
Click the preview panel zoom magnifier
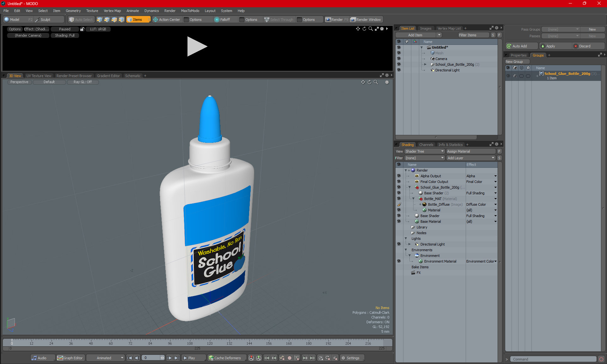pos(371,29)
